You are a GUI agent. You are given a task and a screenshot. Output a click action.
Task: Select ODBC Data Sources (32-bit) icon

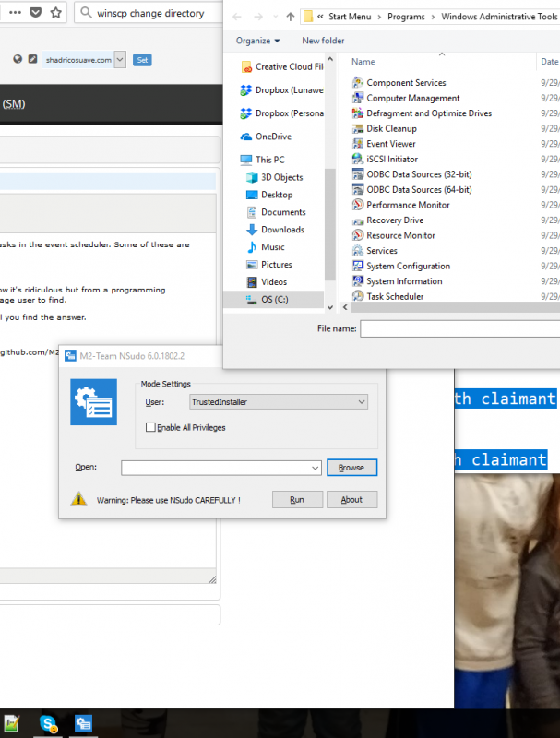(358, 174)
